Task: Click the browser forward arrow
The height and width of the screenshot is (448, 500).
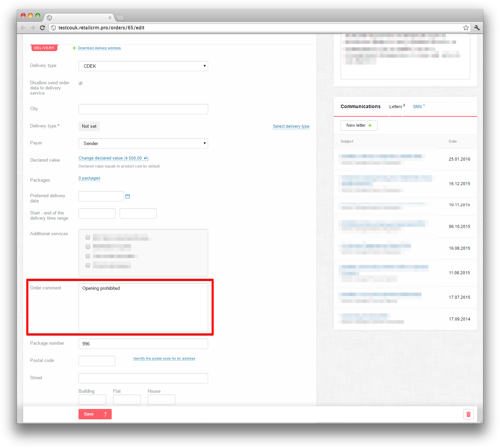Action: (33, 28)
